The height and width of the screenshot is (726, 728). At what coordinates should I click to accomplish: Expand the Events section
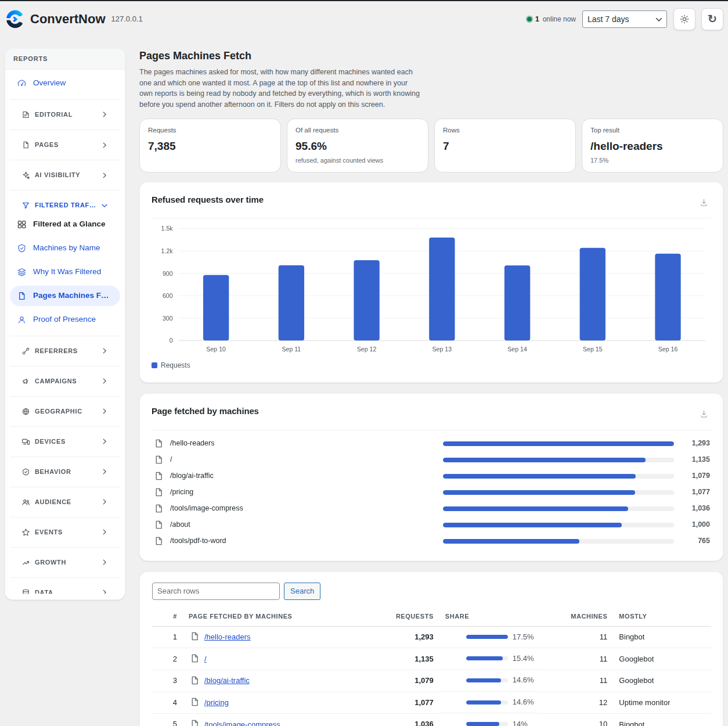coord(65,532)
